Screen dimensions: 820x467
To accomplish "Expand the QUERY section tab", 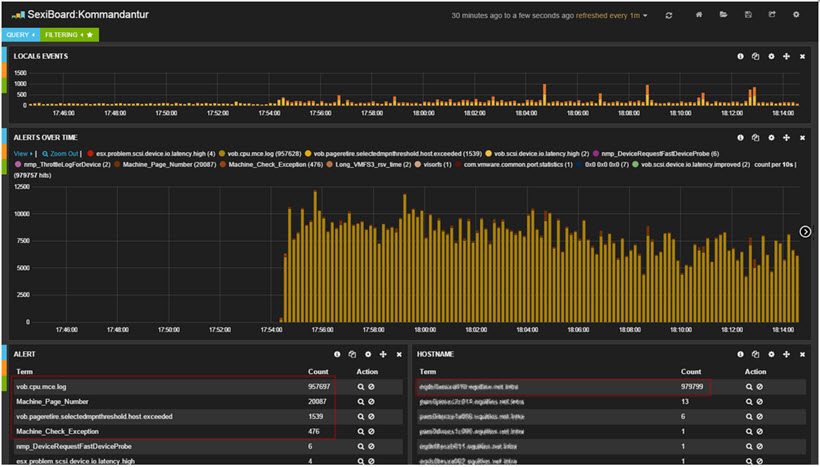I will click(20, 35).
